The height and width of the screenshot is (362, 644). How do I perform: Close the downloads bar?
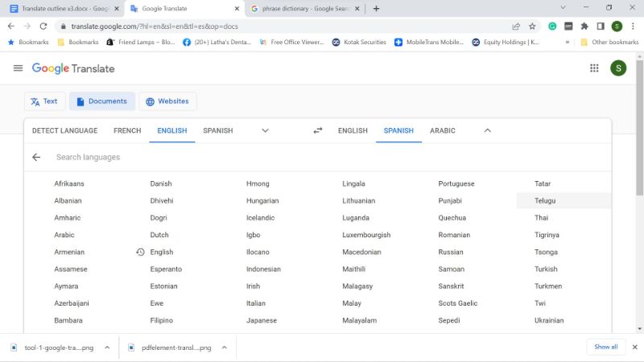[x=634, y=348]
